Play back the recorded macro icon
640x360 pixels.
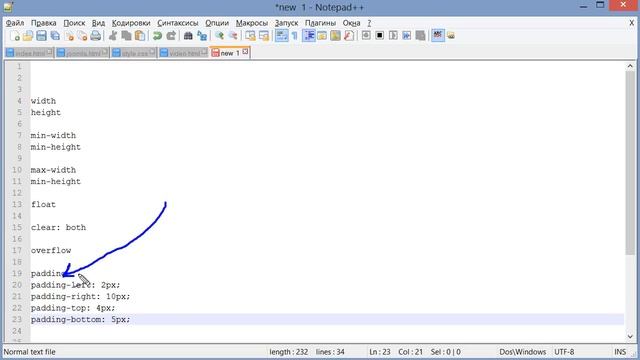[x=393, y=36]
